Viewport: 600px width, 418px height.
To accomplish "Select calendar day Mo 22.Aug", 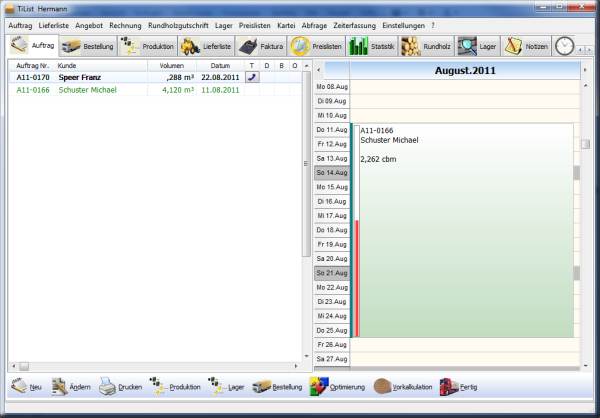I will [332, 287].
